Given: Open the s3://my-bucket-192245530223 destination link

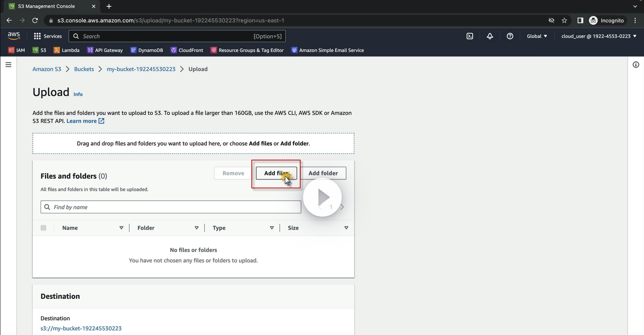Looking at the screenshot, I should [81, 328].
